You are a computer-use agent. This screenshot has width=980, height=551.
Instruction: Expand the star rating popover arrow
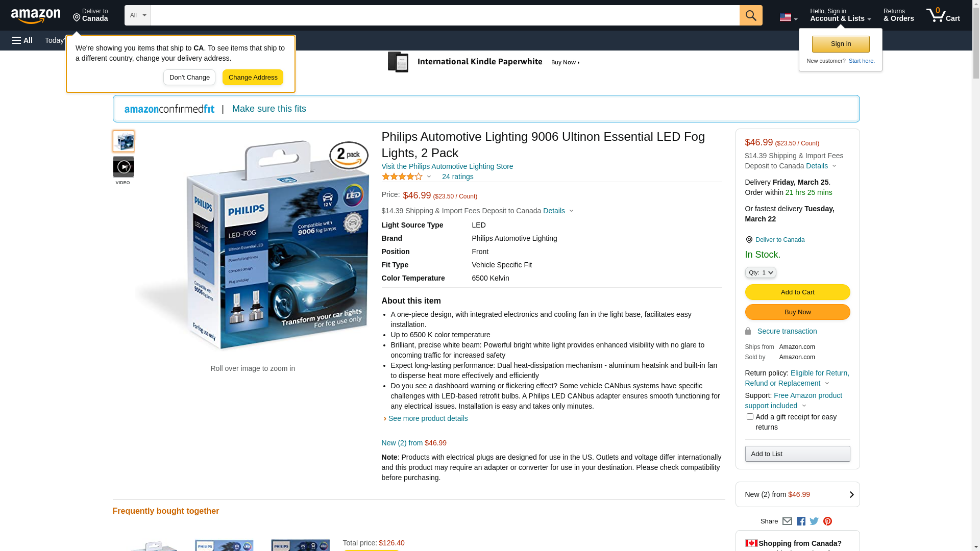pyautogui.click(x=429, y=177)
